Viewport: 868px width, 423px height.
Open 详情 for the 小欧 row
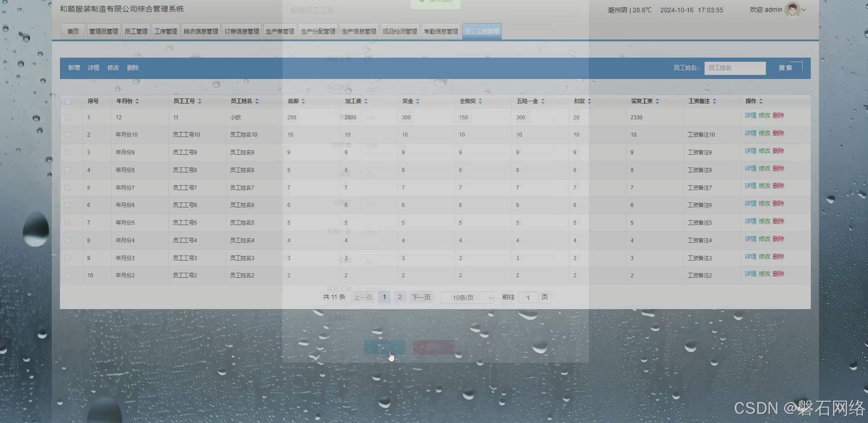point(750,115)
